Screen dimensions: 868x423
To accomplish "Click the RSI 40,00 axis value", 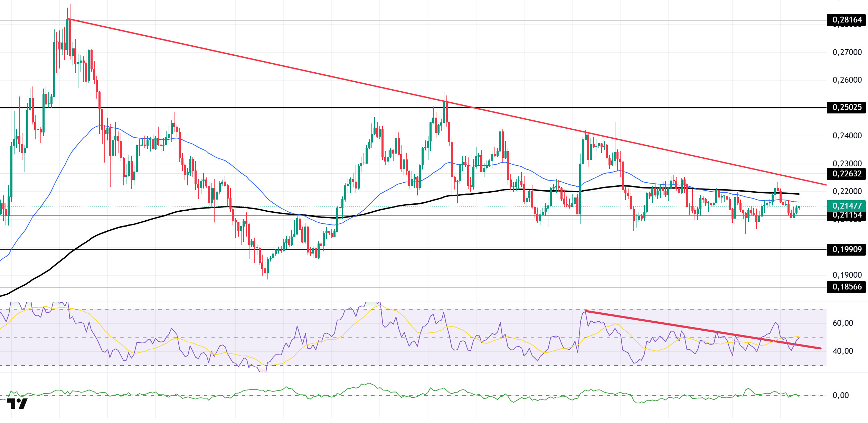I will tap(842, 351).
